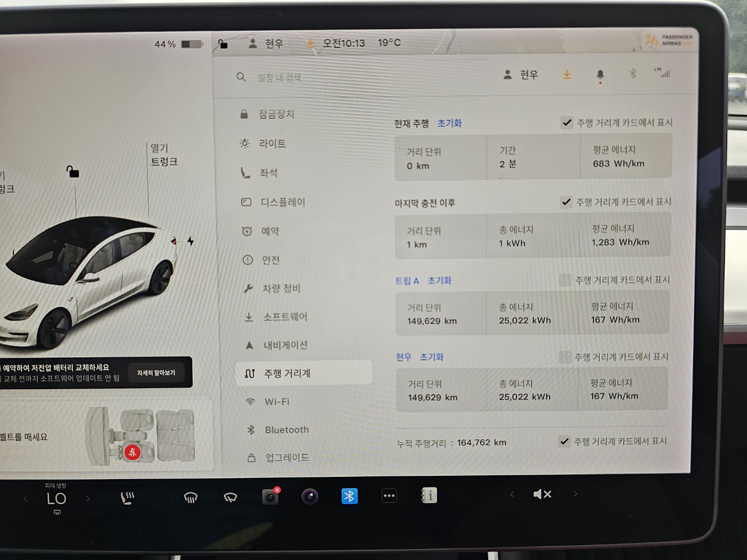This screenshot has height=560, width=747.
Task: Tap the muted speaker volume icon
Action: pyautogui.click(x=542, y=494)
